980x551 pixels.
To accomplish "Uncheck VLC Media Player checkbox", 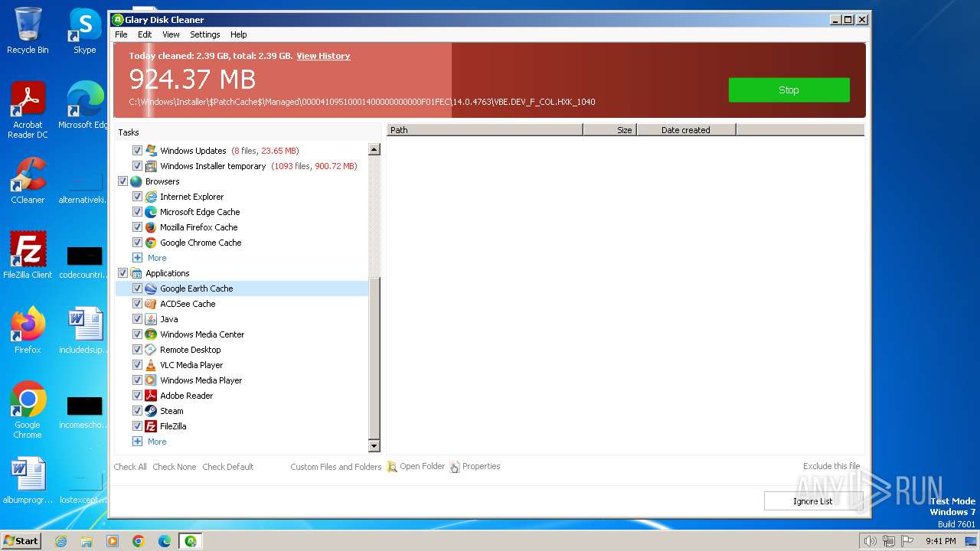I will (138, 365).
